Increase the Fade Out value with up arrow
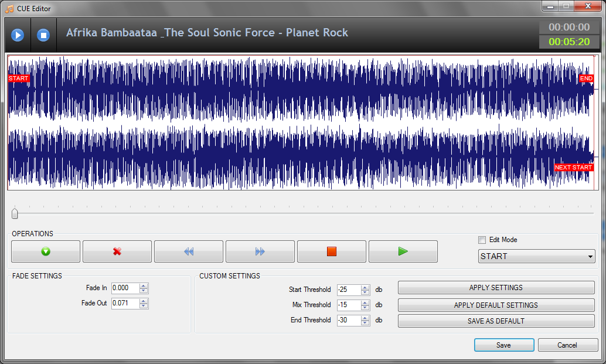This screenshot has width=606, height=364. pos(144,301)
